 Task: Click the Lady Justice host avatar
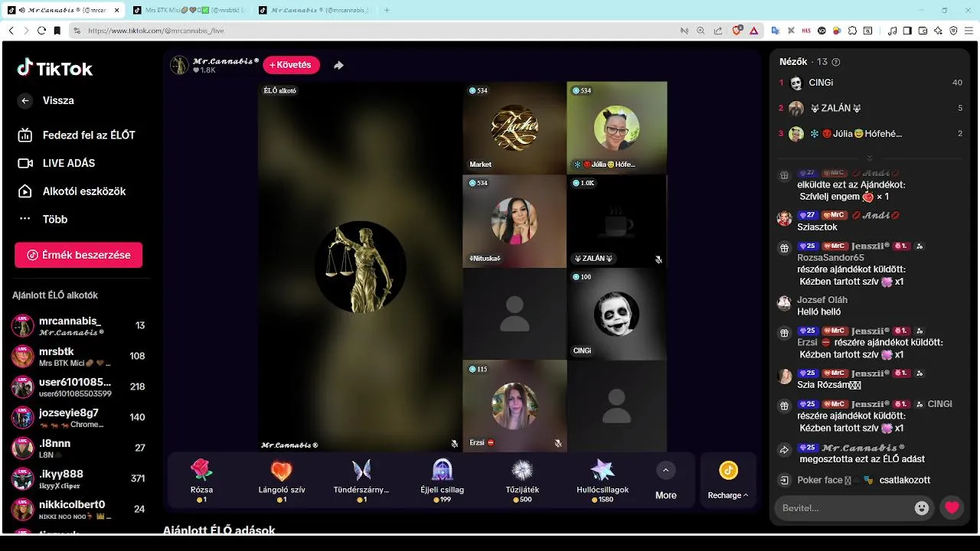tap(361, 267)
